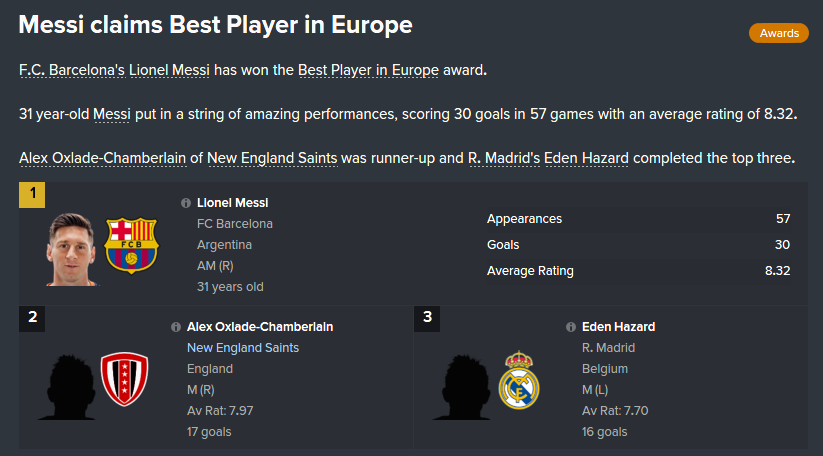823x456 pixels.
Task: Click info icon beside Eden Hazard name
Action: (x=571, y=327)
